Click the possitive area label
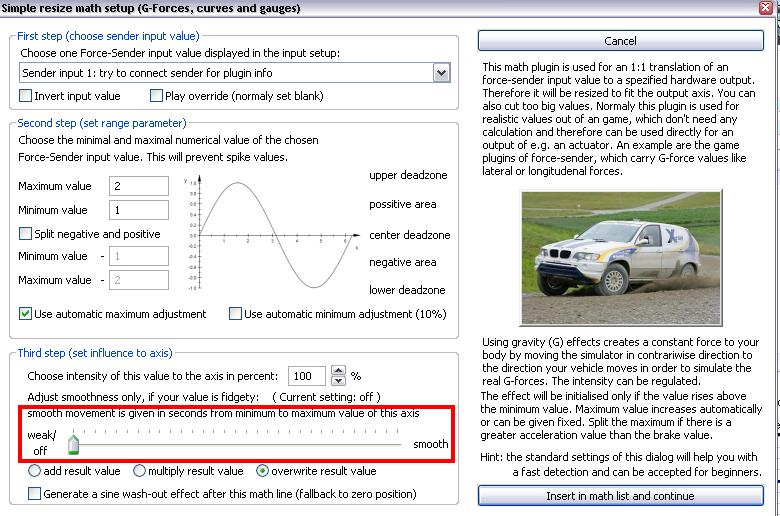This screenshot has height=516, width=780. click(x=402, y=204)
